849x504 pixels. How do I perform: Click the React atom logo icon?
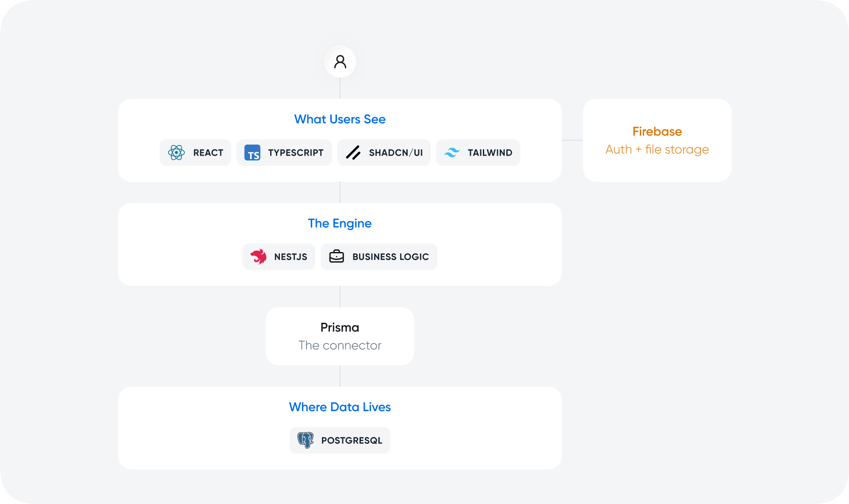176,153
